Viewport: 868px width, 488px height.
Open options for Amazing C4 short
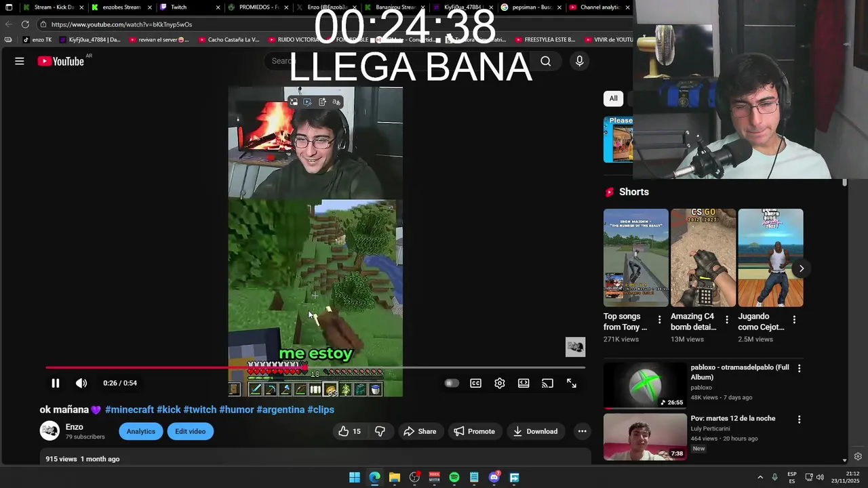pos(727,320)
